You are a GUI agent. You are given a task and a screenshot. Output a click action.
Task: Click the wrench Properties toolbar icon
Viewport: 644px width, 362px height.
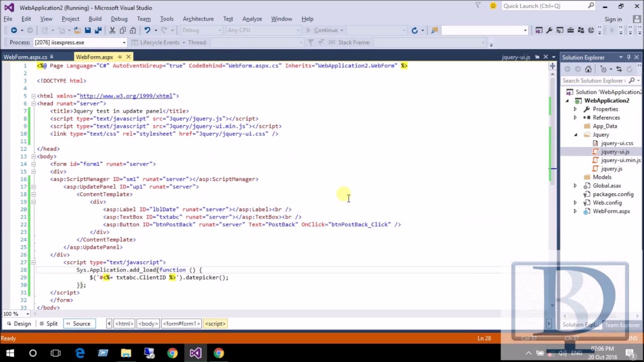tap(549, 30)
